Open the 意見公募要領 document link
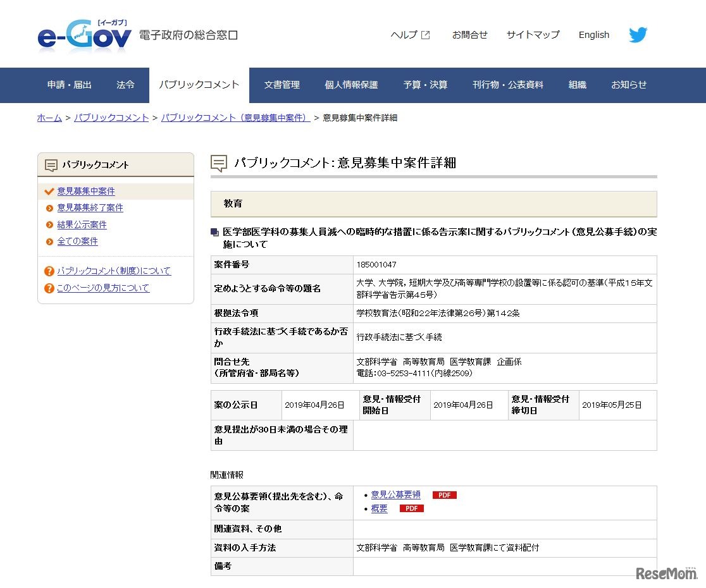 (395, 495)
